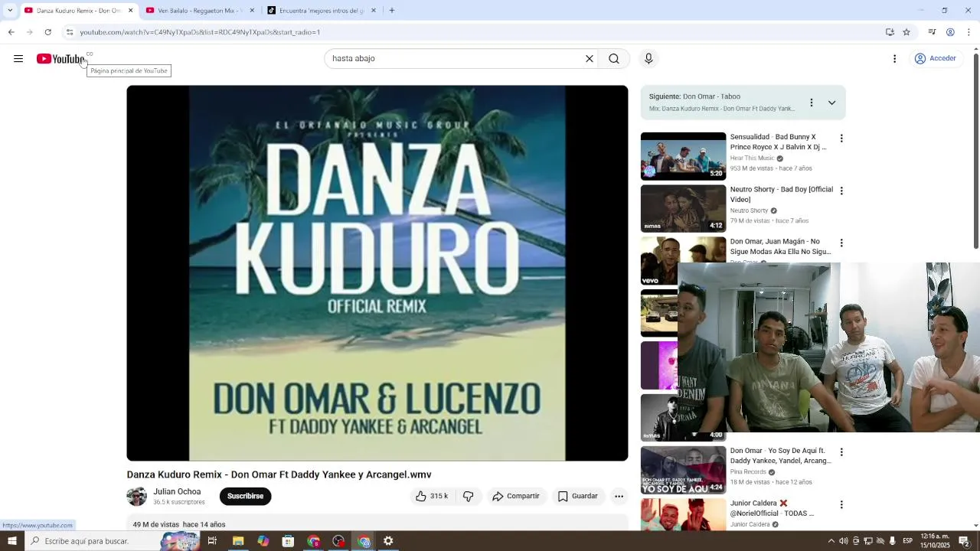Open the Julian Ochoa channel name
The image size is (980, 551).
(x=177, y=492)
